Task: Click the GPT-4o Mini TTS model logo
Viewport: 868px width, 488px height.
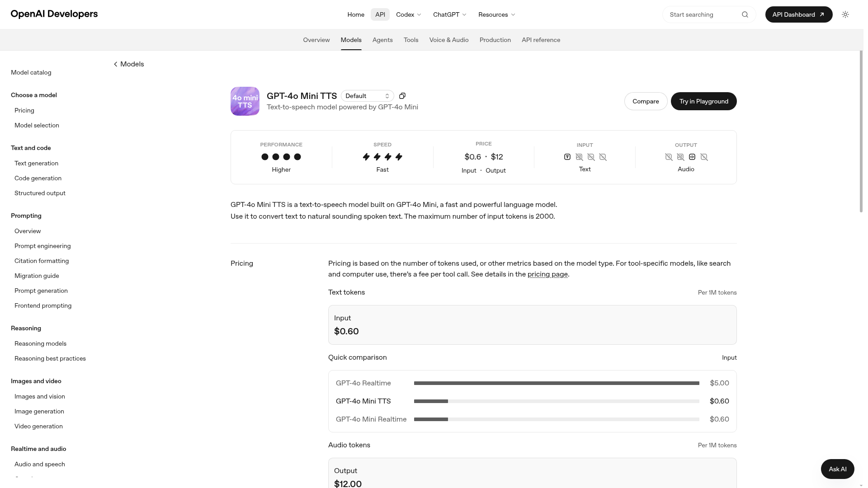Action: 245,101
